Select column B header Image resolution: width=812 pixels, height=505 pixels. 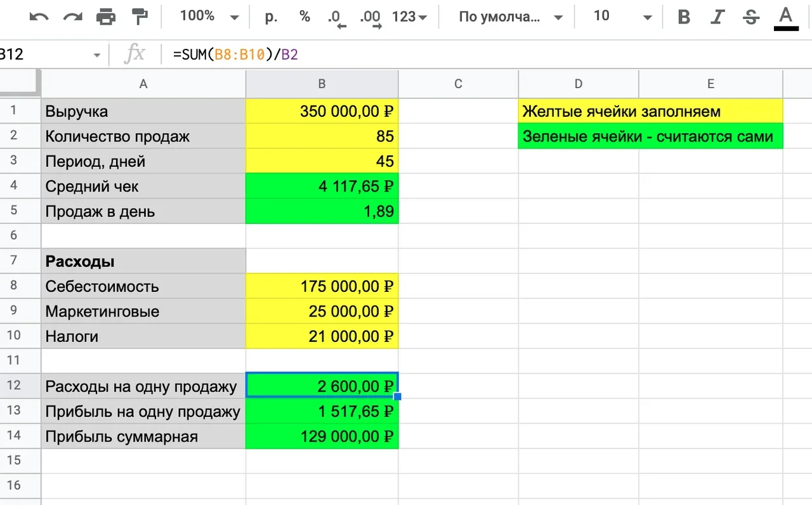322,84
